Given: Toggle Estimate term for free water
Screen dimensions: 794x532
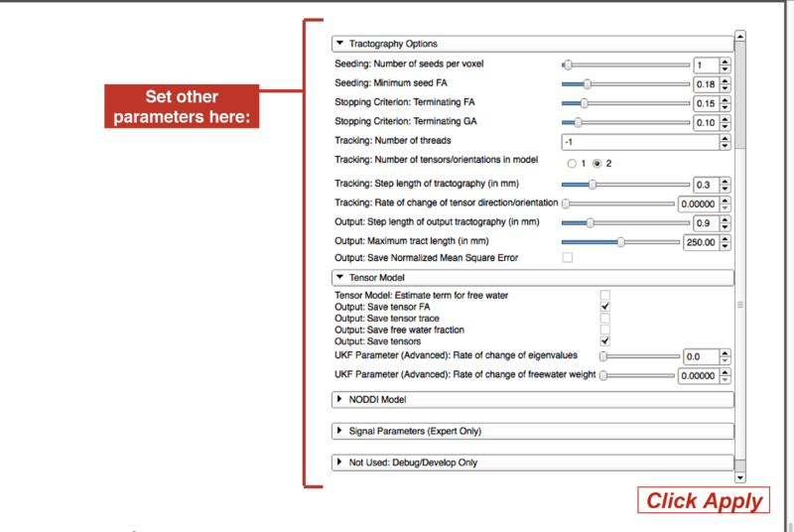Looking at the screenshot, I should click(604, 296).
